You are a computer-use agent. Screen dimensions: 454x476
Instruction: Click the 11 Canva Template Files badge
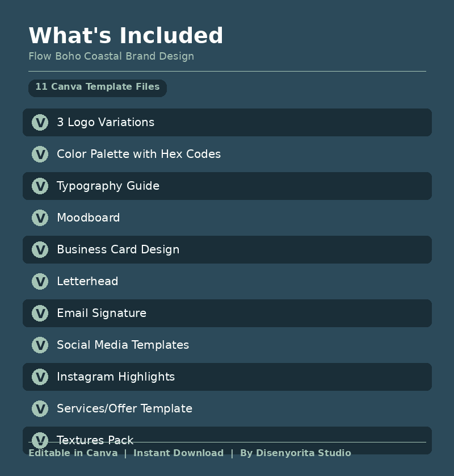click(98, 87)
